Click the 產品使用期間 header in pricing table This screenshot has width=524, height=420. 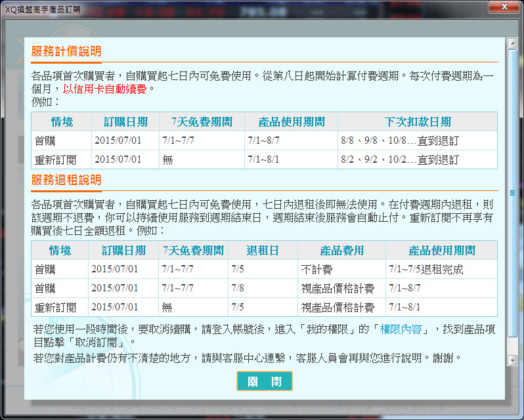(291, 122)
